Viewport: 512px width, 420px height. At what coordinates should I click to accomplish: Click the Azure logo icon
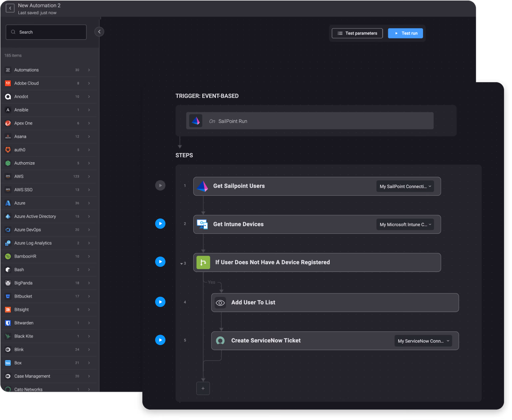pyautogui.click(x=8, y=203)
